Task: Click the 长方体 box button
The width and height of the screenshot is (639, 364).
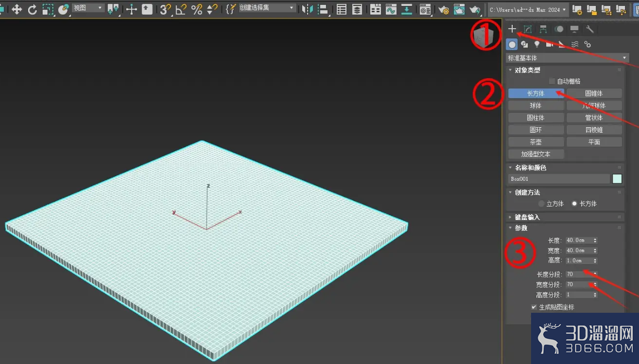Action: pyautogui.click(x=536, y=93)
